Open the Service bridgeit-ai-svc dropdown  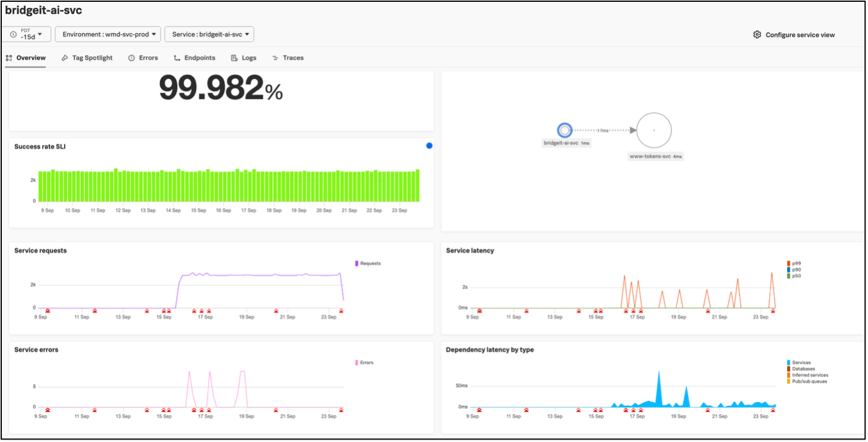(209, 34)
